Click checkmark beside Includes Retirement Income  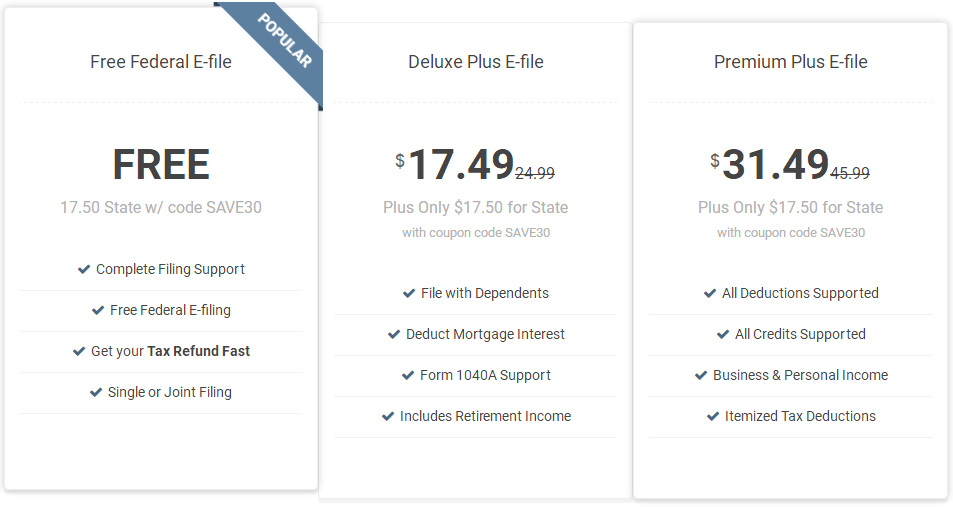388,416
